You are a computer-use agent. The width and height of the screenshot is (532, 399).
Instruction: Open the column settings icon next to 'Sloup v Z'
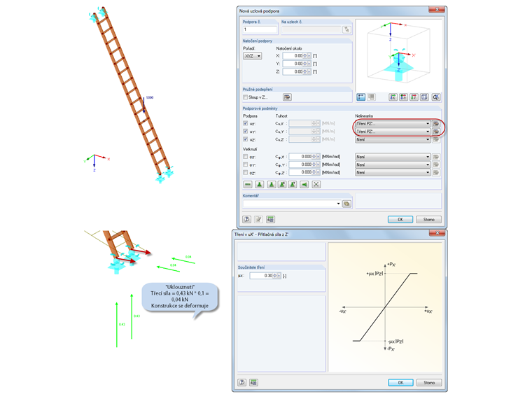point(287,97)
